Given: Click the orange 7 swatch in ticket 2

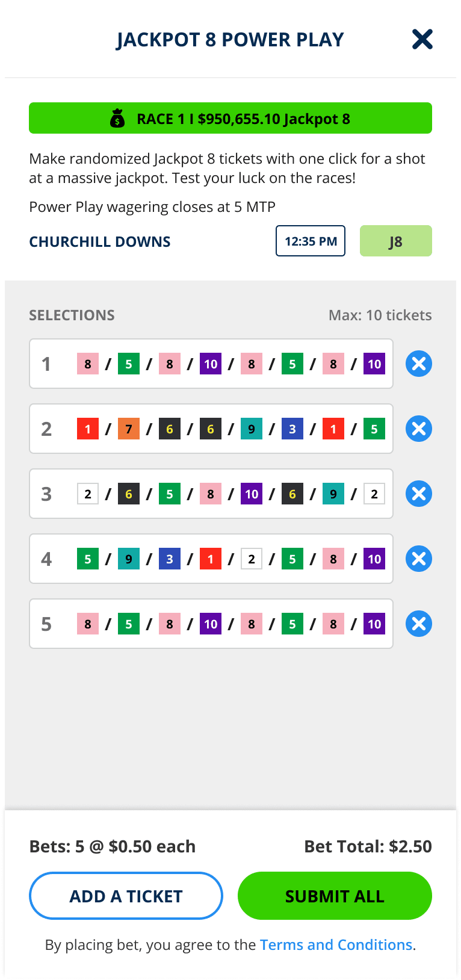Looking at the screenshot, I should tap(129, 429).
